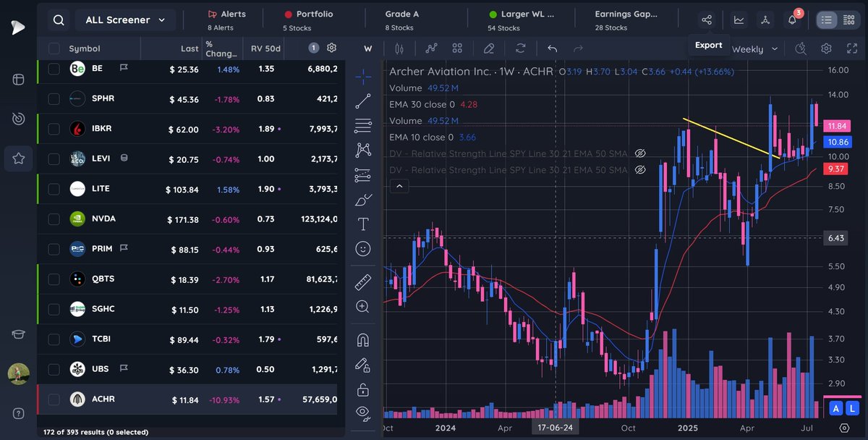Switch to list view layout

pos(827,20)
